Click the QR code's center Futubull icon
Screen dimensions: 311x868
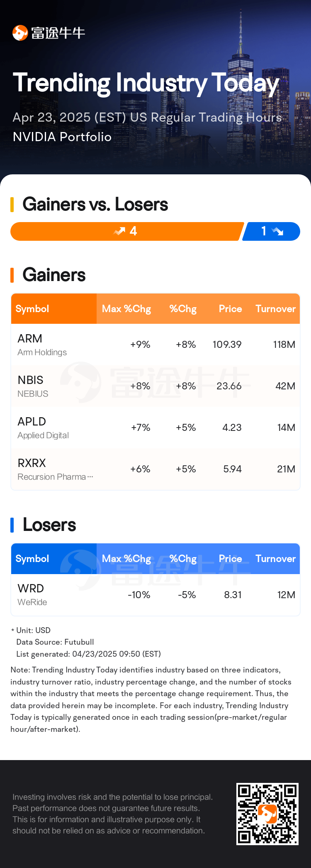[x=267, y=814]
